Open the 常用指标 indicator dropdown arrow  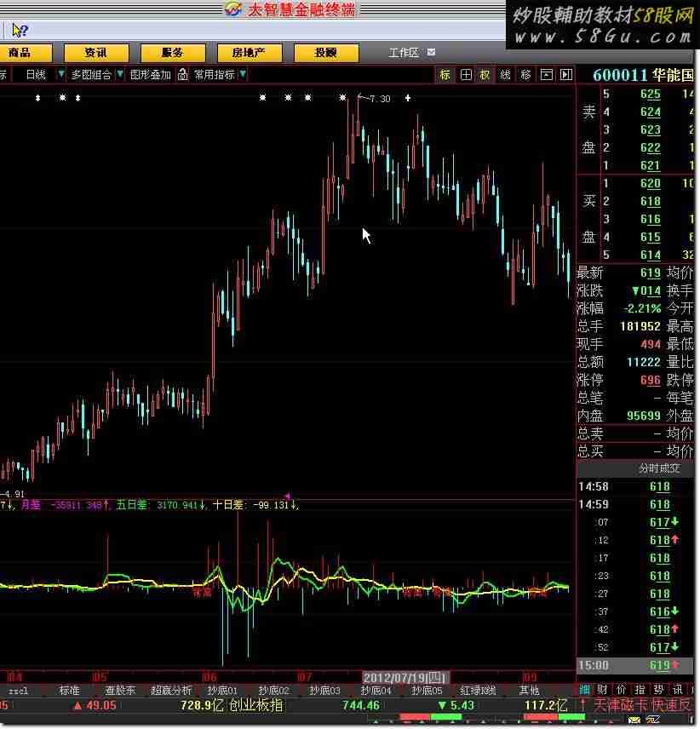244,75
